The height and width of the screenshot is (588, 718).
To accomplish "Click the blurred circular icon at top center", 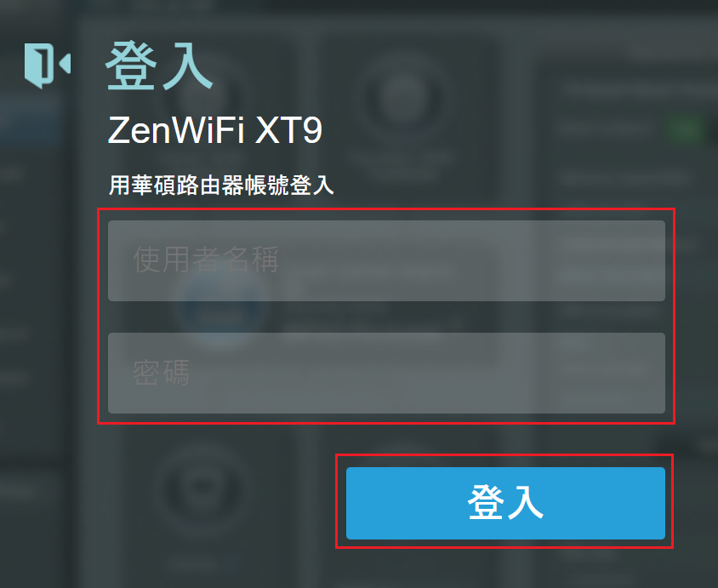I will coord(403,96).
